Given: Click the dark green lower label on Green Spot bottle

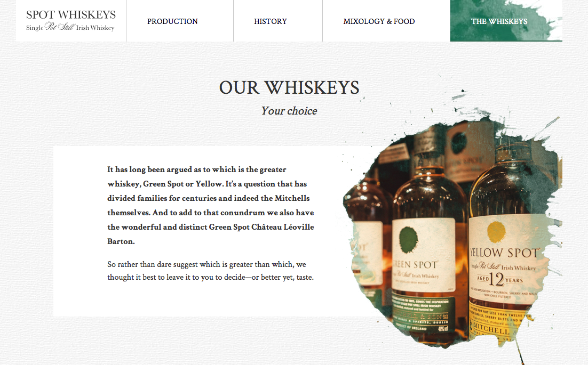Looking at the screenshot, I should tap(423, 314).
